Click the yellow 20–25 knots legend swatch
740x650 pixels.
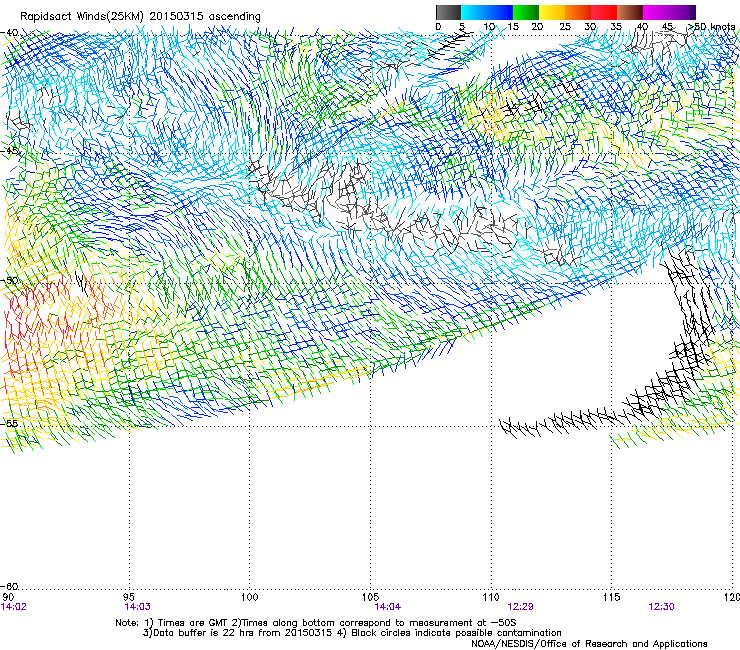[x=552, y=12]
